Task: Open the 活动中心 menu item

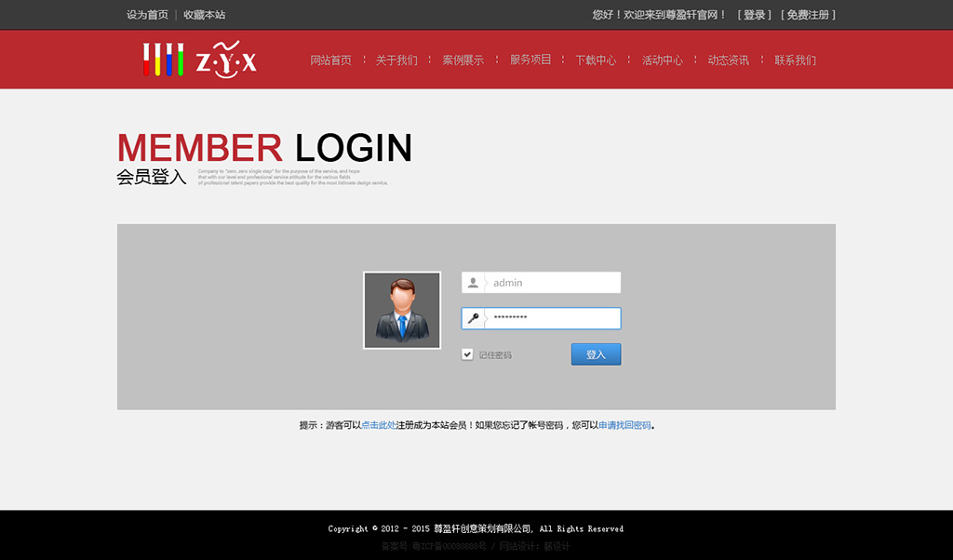Action: (662, 60)
